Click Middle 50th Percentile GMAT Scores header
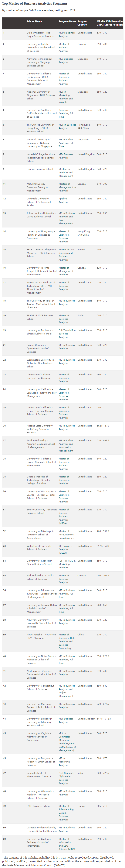Image resolution: width=125 pixels, height=868 pixels. coord(110,23)
